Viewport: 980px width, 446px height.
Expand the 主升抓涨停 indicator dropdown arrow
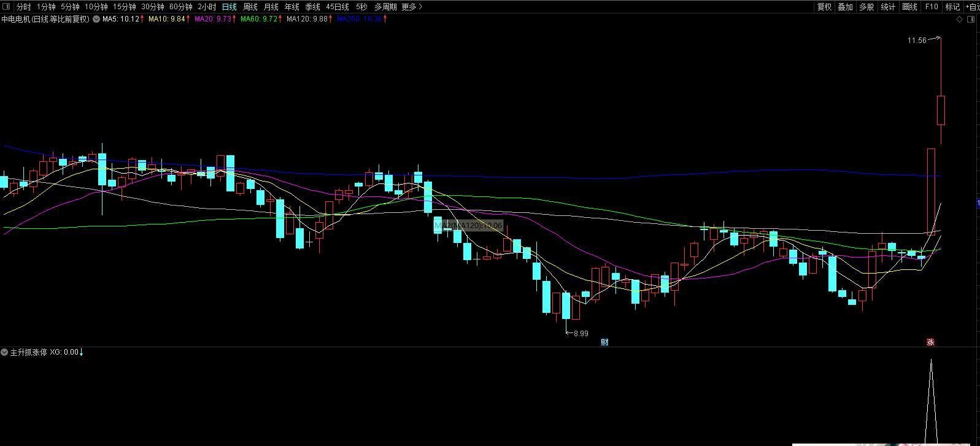(x=5, y=352)
